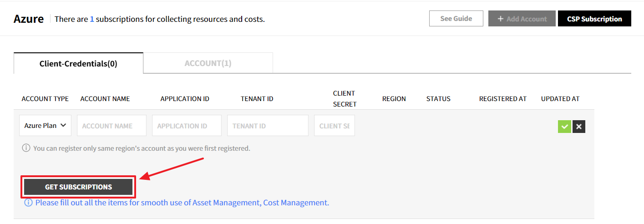Click the CLIENT SECRET input box
Viewport: 644px width, 224px height.
pyautogui.click(x=335, y=126)
